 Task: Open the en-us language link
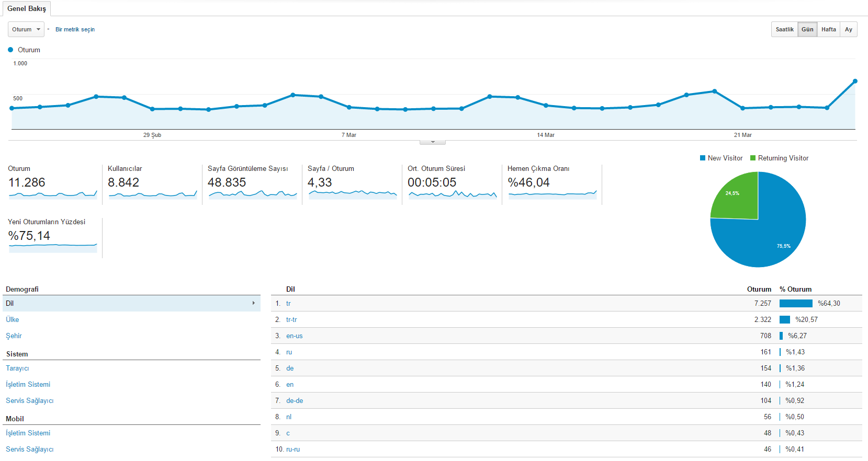click(x=294, y=336)
